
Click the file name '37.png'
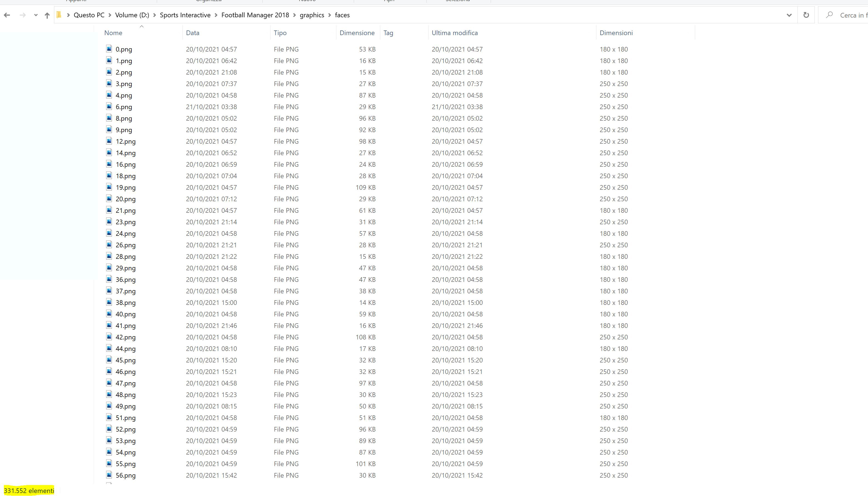coord(125,291)
